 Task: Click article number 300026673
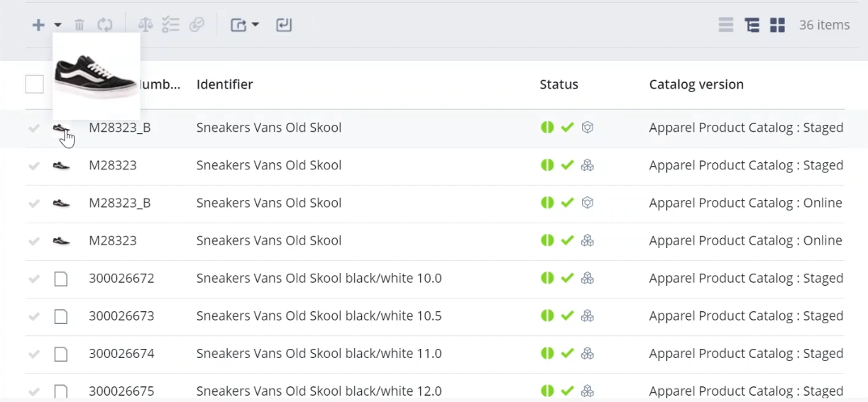(121, 316)
